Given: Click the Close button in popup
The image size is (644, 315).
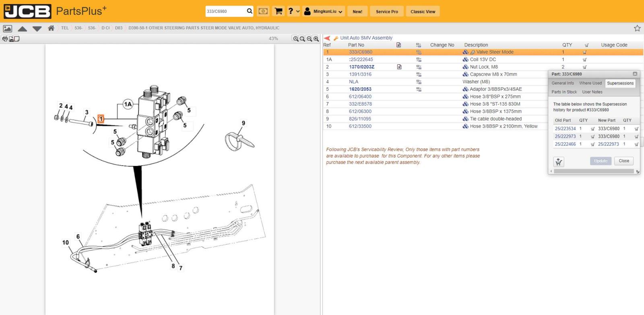Looking at the screenshot, I should [x=624, y=161].
